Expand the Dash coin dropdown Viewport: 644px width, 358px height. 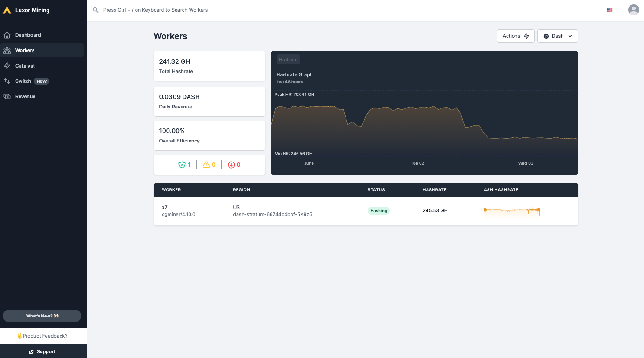557,36
